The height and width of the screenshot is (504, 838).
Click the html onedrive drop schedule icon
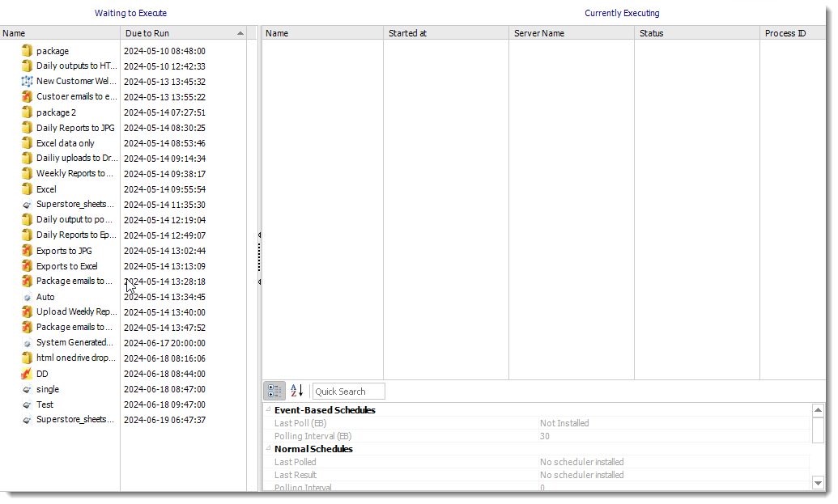(x=27, y=358)
